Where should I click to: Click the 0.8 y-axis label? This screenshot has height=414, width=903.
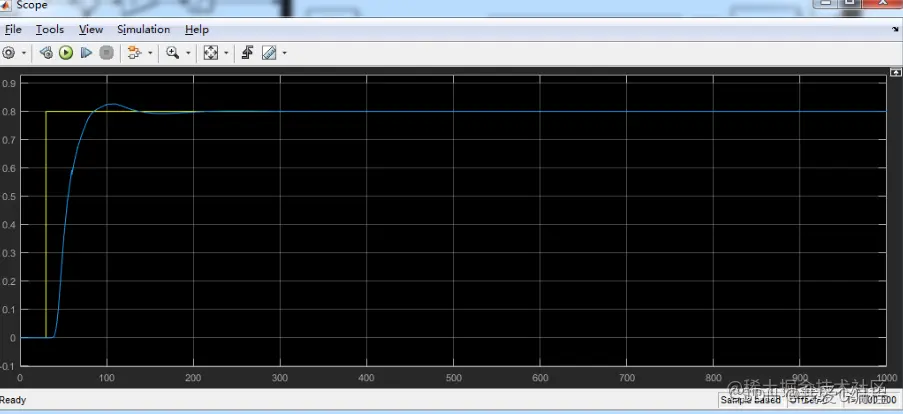[9, 112]
